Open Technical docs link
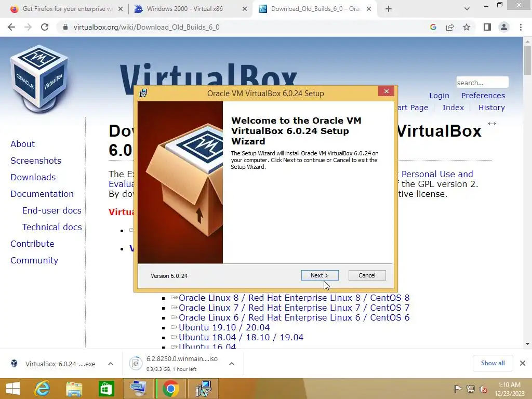532x399 pixels. click(x=52, y=227)
